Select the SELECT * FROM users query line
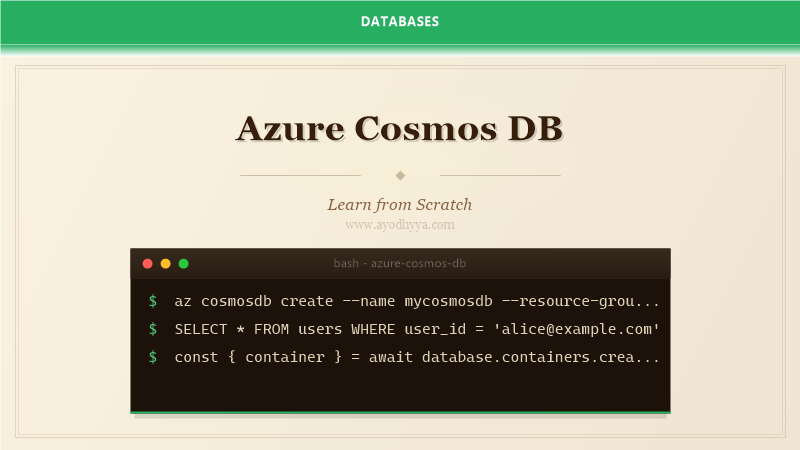This screenshot has width=800, height=450. click(x=417, y=329)
